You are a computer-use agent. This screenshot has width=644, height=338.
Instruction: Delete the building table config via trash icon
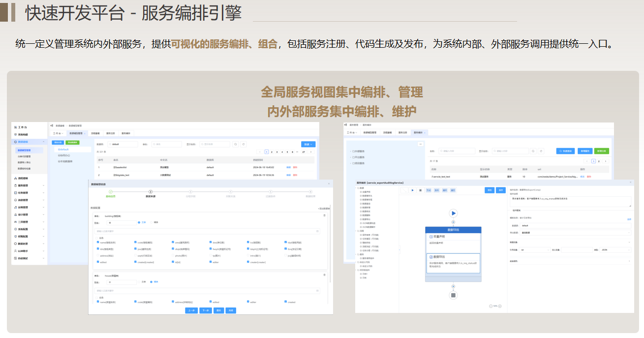pos(324,215)
